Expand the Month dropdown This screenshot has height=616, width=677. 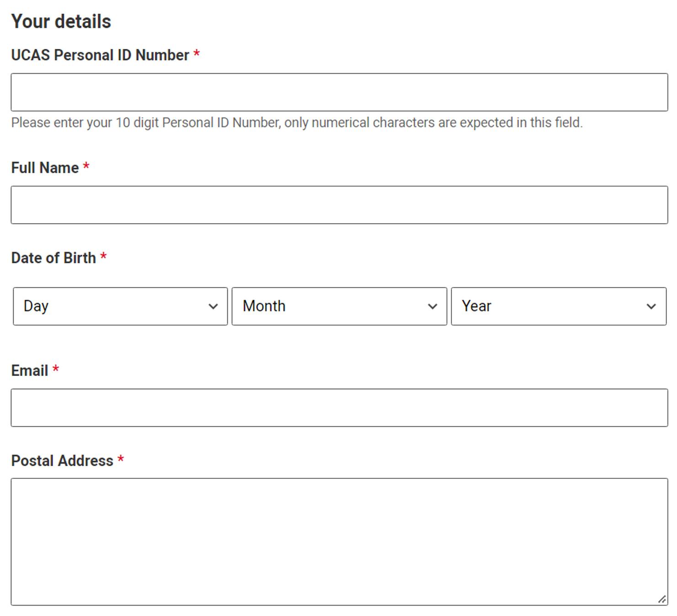pos(339,306)
